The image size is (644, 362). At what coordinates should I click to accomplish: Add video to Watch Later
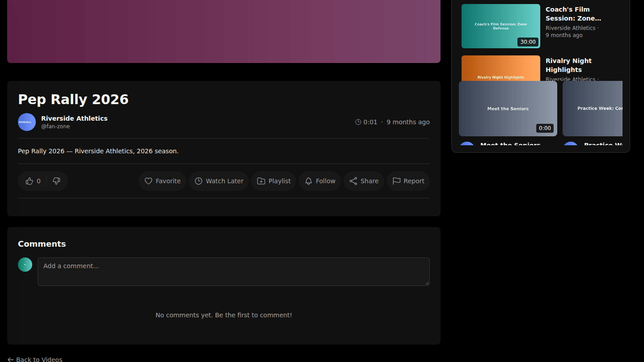[219, 181]
